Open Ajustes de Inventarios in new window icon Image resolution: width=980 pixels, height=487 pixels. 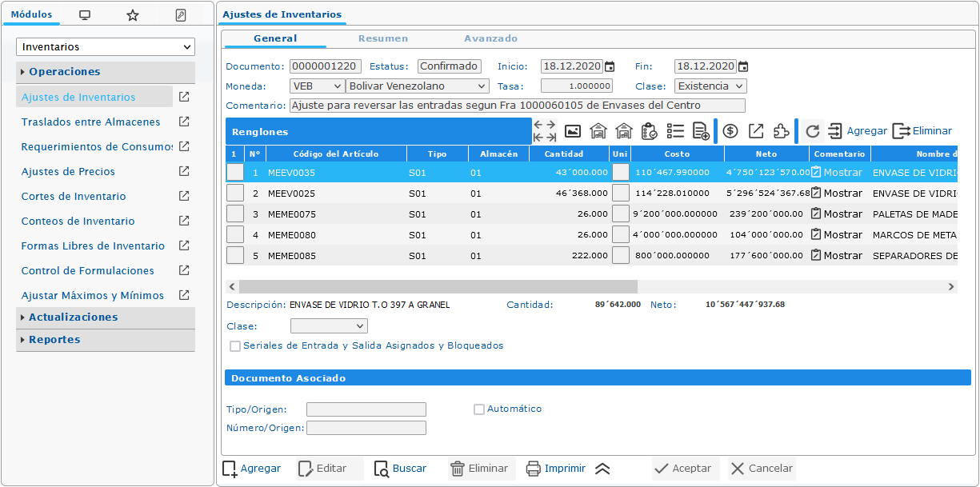point(184,97)
